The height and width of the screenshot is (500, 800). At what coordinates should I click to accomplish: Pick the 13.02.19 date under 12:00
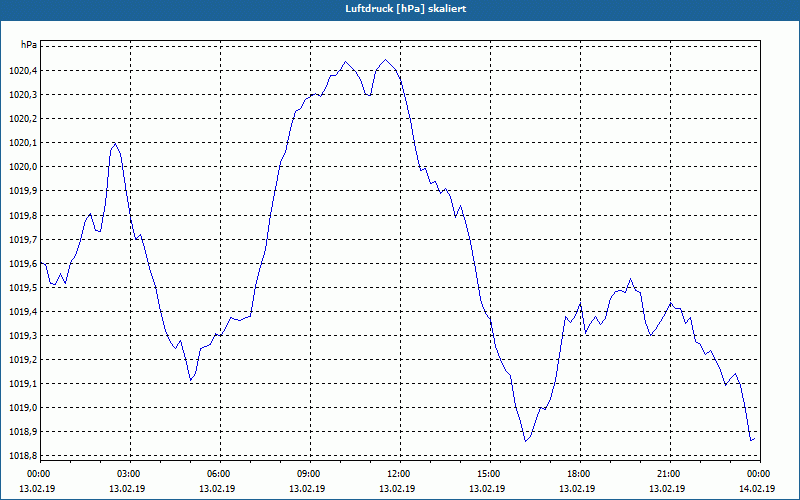pos(396,488)
